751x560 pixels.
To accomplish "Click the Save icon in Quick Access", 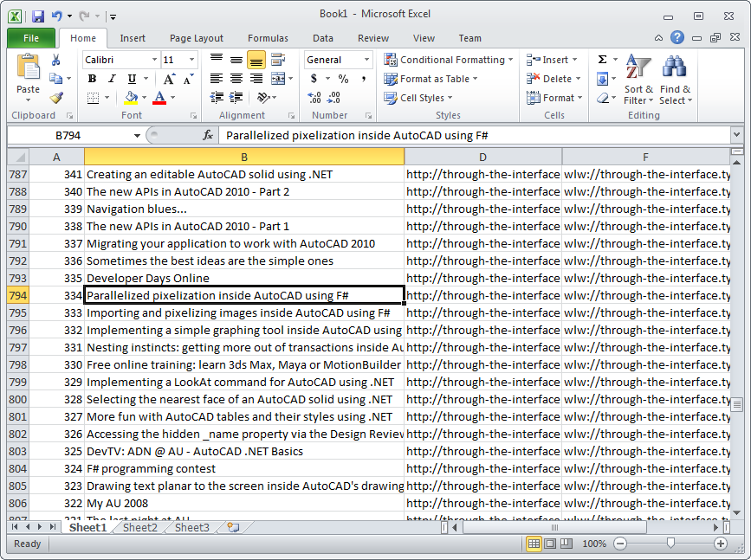I will [x=38, y=16].
